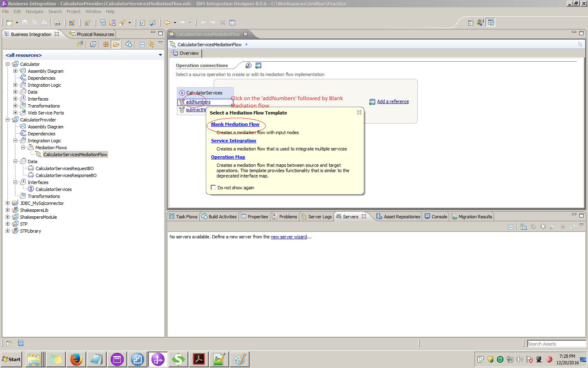The image size is (588, 368).
Task: Click the Add a reference link
Action: [x=393, y=101]
